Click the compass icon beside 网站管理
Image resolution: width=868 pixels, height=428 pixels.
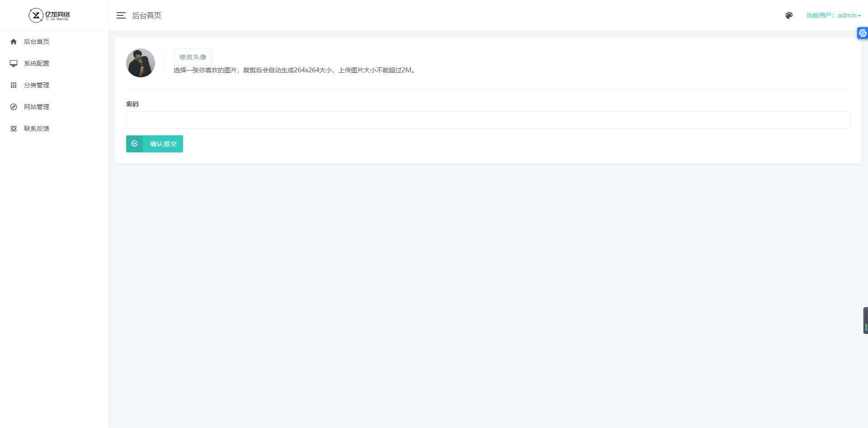[x=14, y=107]
